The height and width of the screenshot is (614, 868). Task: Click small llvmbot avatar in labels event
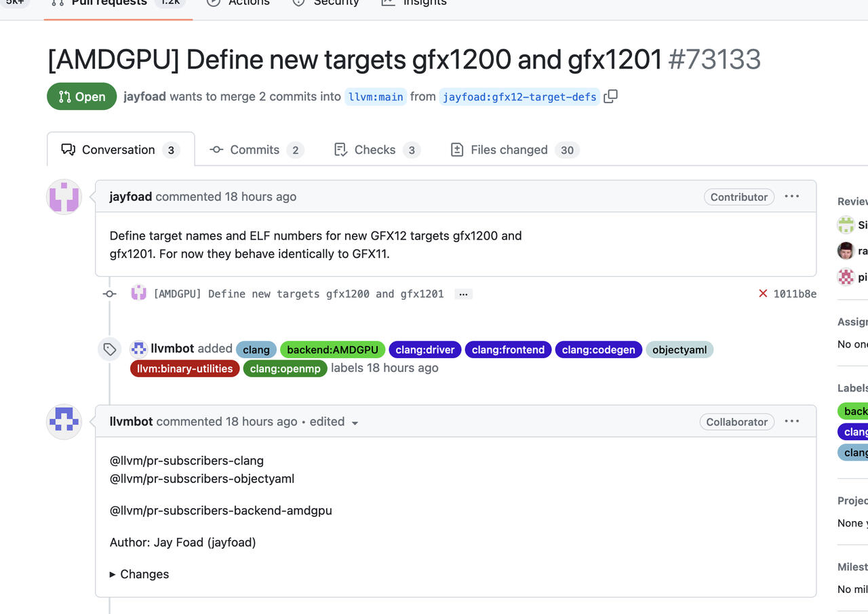coord(139,349)
